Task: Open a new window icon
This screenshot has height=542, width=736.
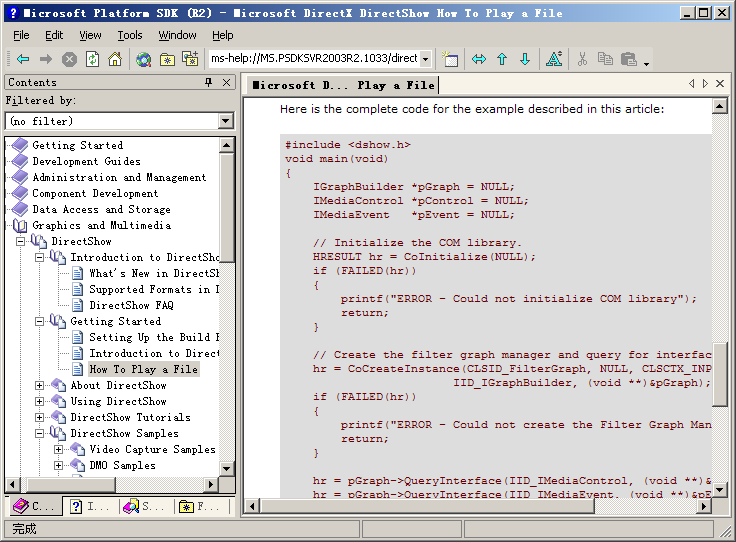Action: (x=450, y=59)
